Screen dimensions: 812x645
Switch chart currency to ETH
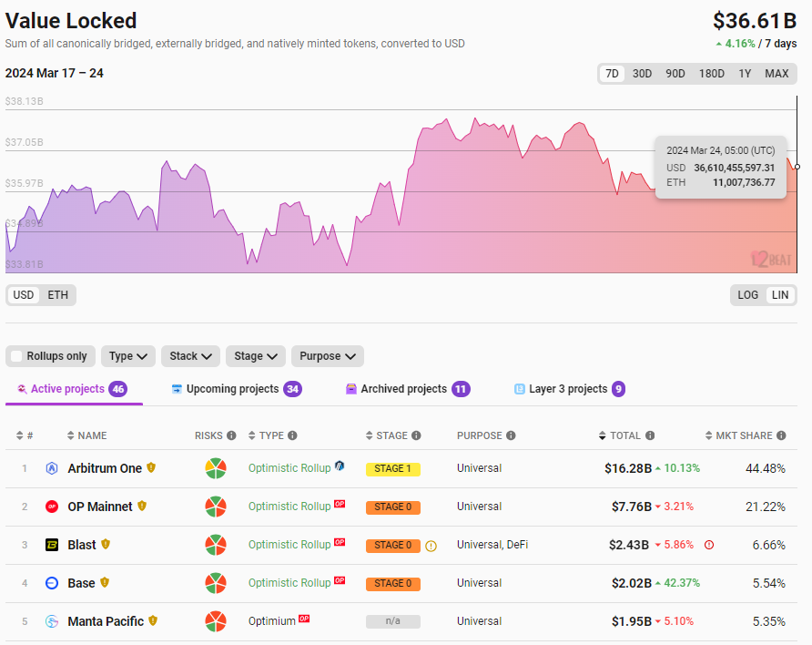pos(58,295)
